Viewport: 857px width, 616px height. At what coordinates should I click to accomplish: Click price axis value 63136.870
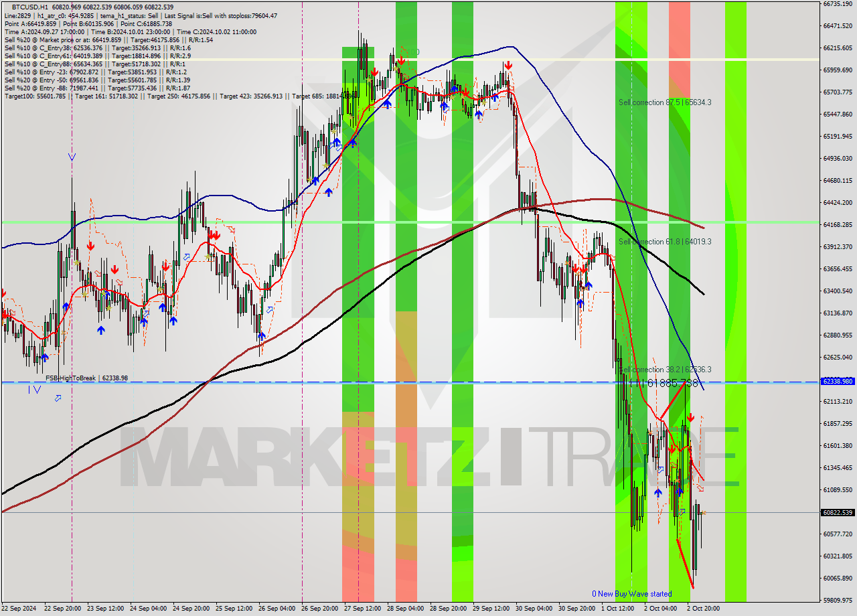(x=837, y=313)
